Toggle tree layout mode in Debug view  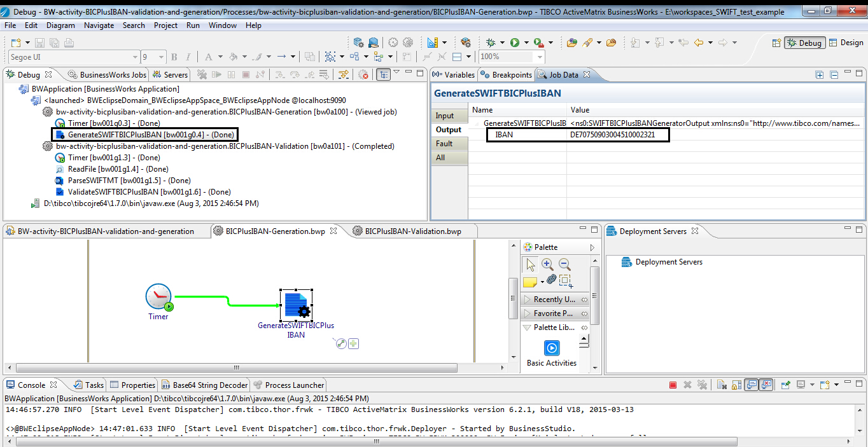click(x=382, y=74)
